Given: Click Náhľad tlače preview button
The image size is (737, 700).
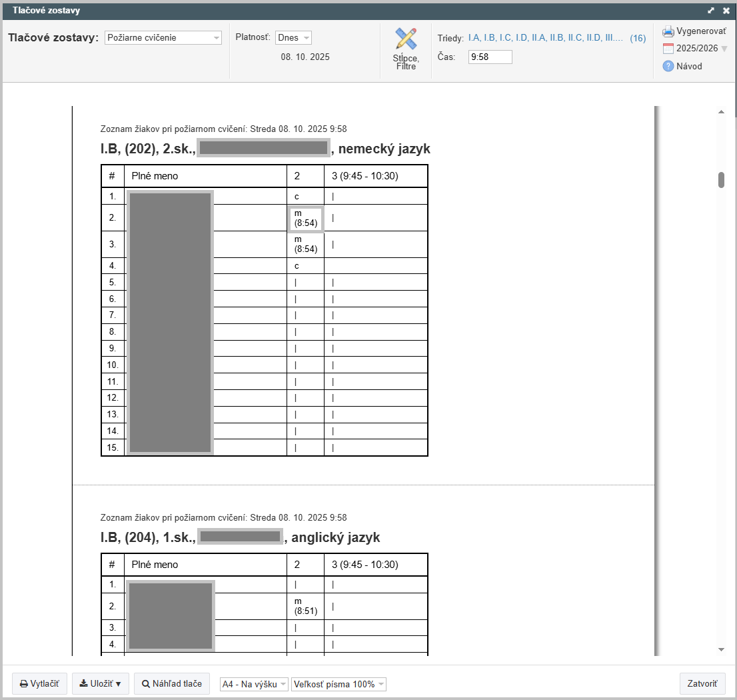Looking at the screenshot, I should click(x=172, y=684).
